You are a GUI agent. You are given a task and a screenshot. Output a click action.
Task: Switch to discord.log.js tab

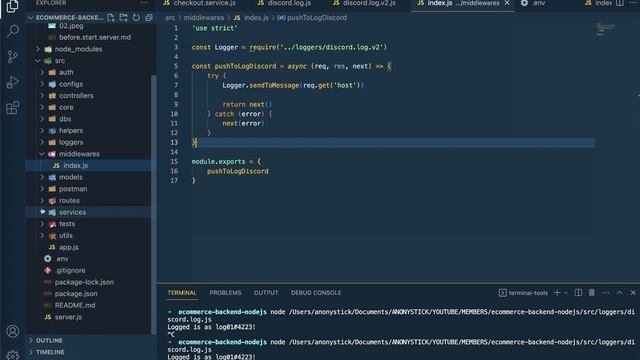pyautogui.click(x=285, y=3)
